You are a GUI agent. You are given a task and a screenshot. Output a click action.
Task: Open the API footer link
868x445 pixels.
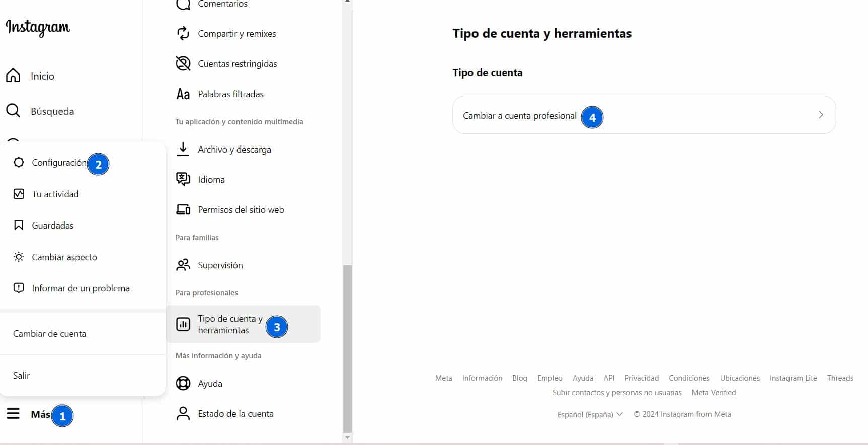coord(609,378)
